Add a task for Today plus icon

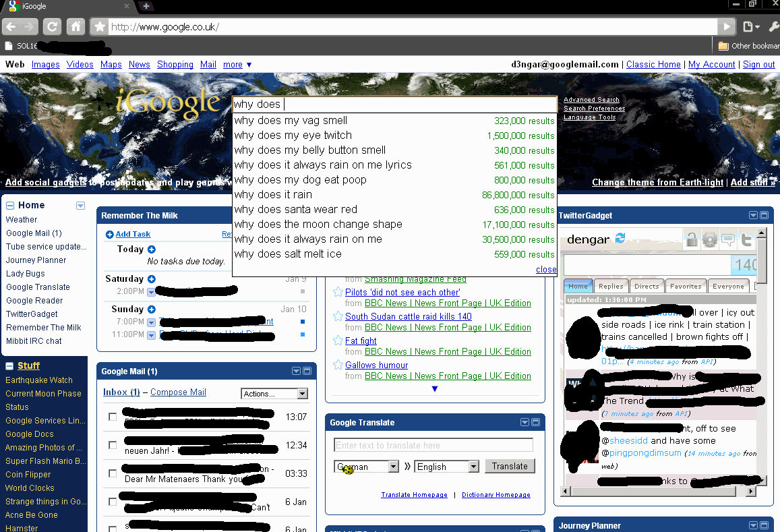[x=152, y=249]
